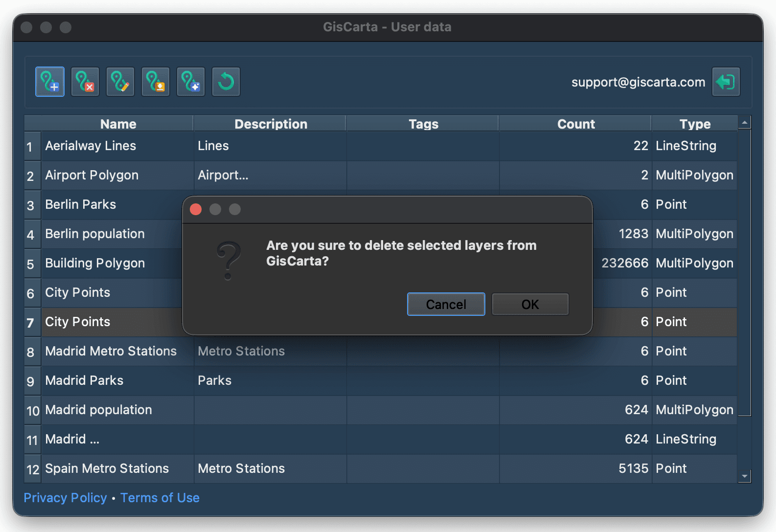Select the Berlin Parks layer name
776x532 pixels.
point(80,204)
